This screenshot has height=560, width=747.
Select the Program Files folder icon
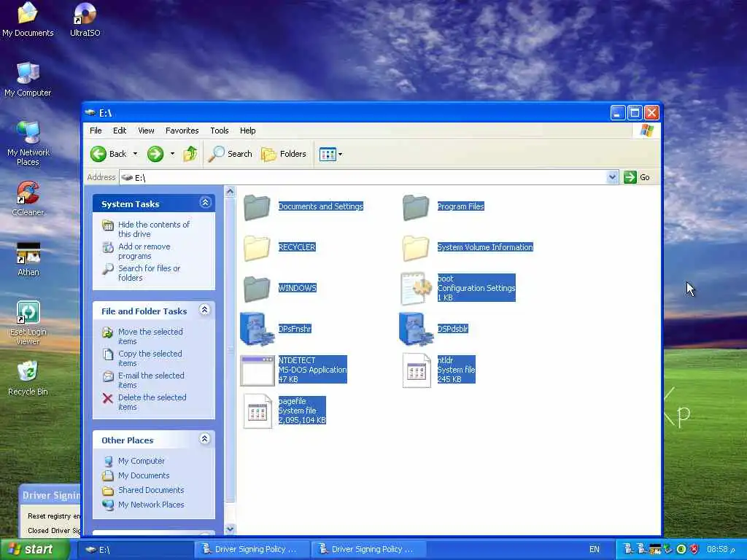(415, 207)
